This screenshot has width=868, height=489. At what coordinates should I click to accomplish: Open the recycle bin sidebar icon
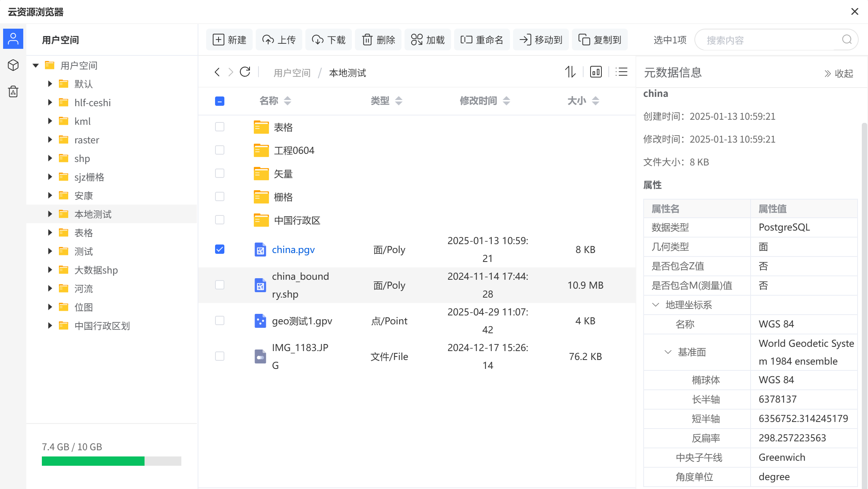13,91
